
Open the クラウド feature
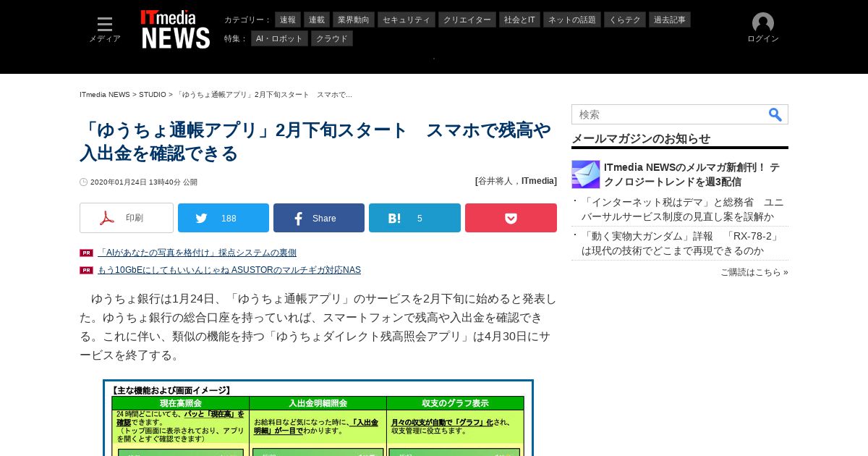332,38
